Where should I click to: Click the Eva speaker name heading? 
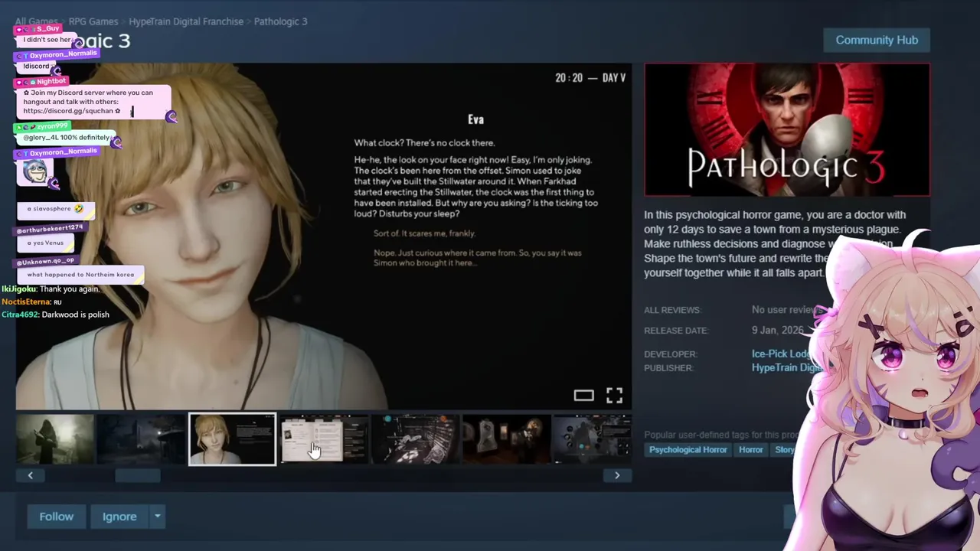click(x=475, y=119)
